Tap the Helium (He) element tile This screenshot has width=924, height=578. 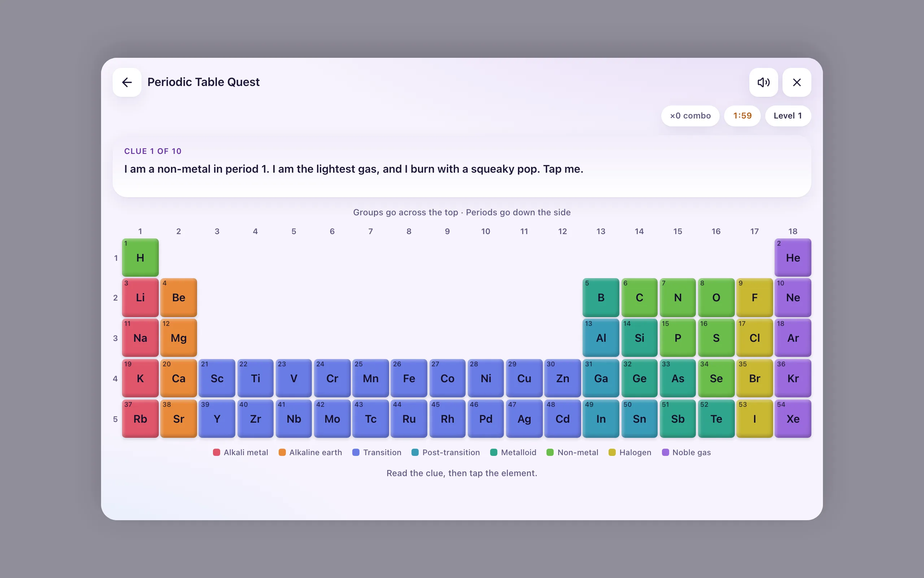tap(793, 257)
